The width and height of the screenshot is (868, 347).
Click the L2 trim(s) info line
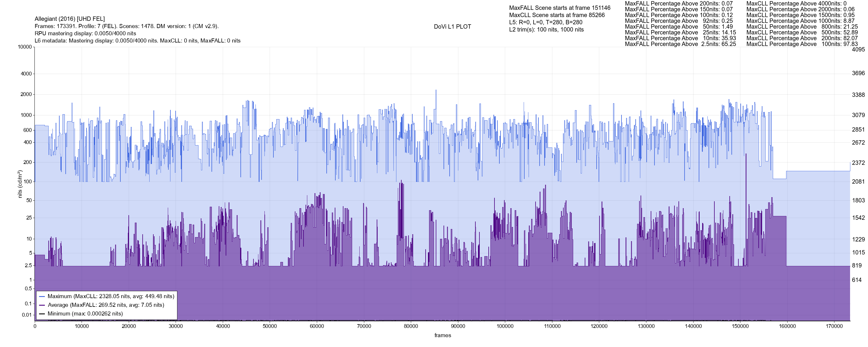[546, 30]
